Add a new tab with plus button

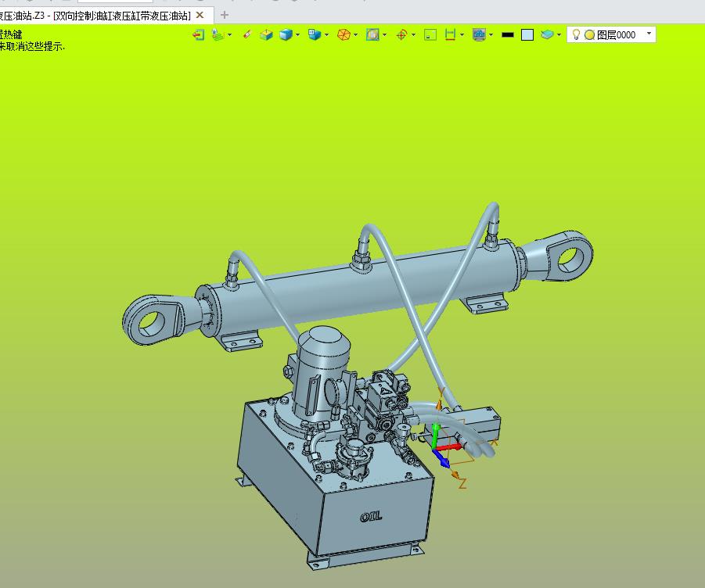point(225,15)
